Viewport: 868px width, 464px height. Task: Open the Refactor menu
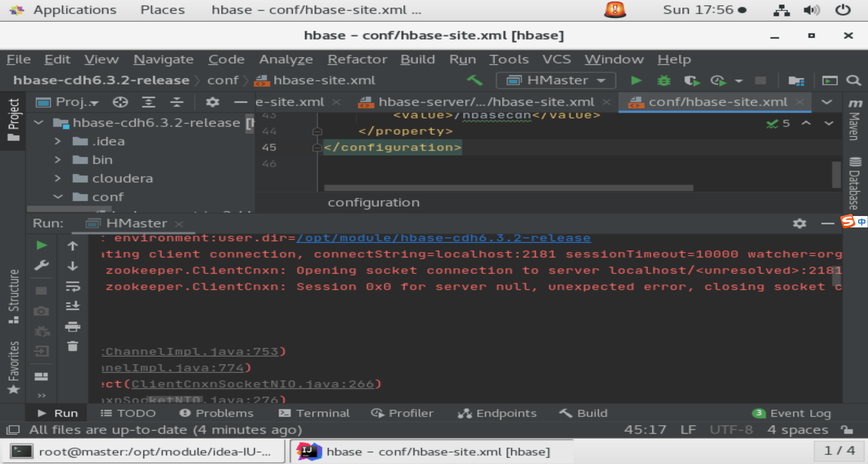coord(357,59)
